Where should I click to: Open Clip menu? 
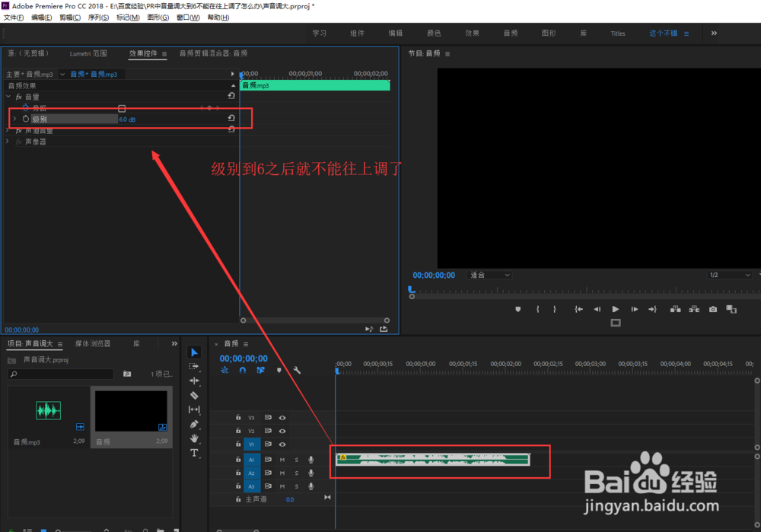coord(70,18)
